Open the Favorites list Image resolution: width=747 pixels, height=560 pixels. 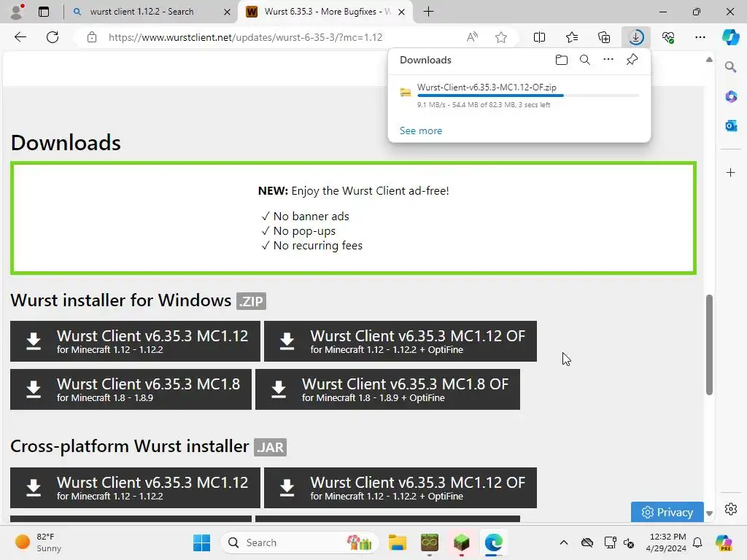(x=572, y=37)
